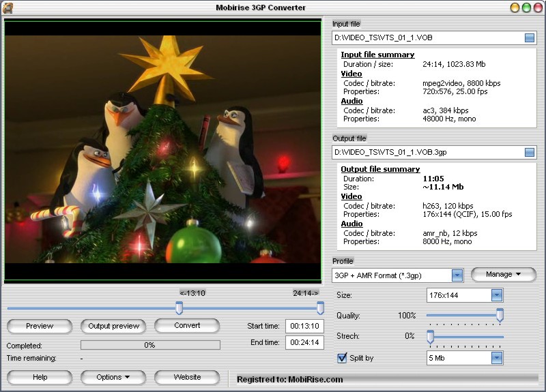Click the Start time field
Screen dimensions: 546x392
[x=304, y=327]
